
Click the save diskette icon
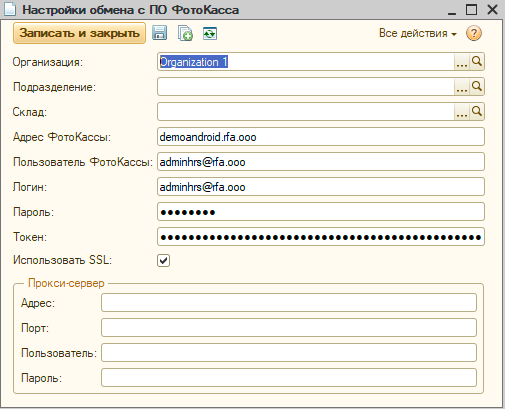click(160, 33)
